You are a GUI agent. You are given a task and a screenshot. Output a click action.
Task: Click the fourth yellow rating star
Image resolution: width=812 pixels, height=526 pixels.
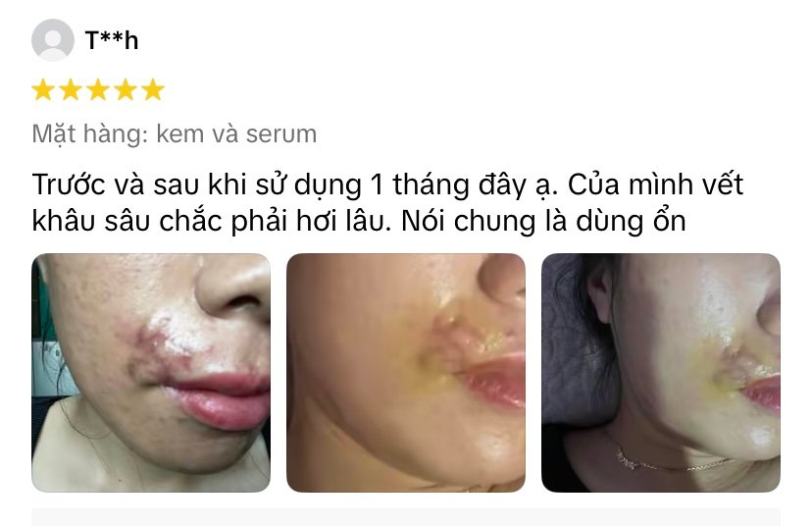pyautogui.click(x=126, y=90)
